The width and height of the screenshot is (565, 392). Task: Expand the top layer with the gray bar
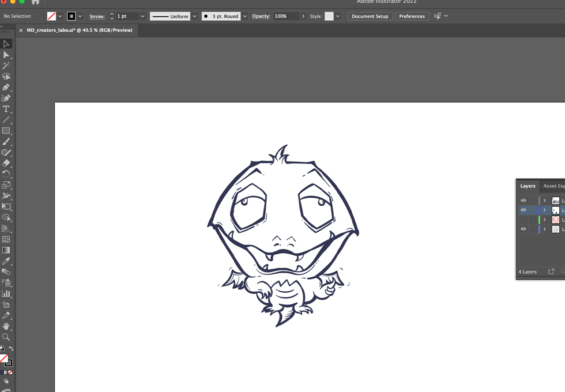click(545, 200)
